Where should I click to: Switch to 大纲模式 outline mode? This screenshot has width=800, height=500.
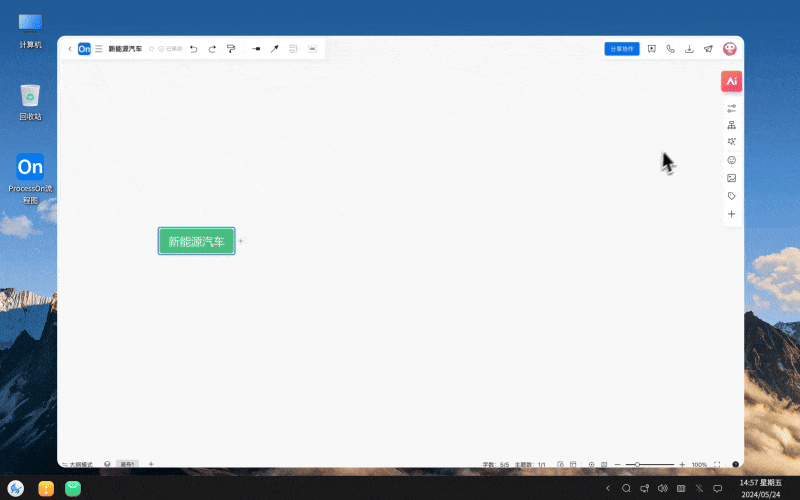coord(78,464)
